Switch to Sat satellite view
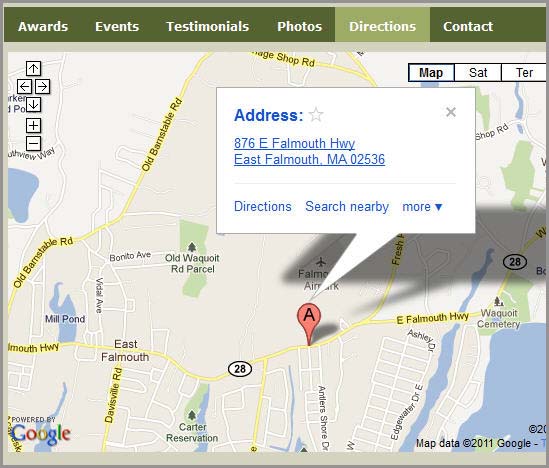The height and width of the screenshot is (468, 549). click(x=478, y=73)
